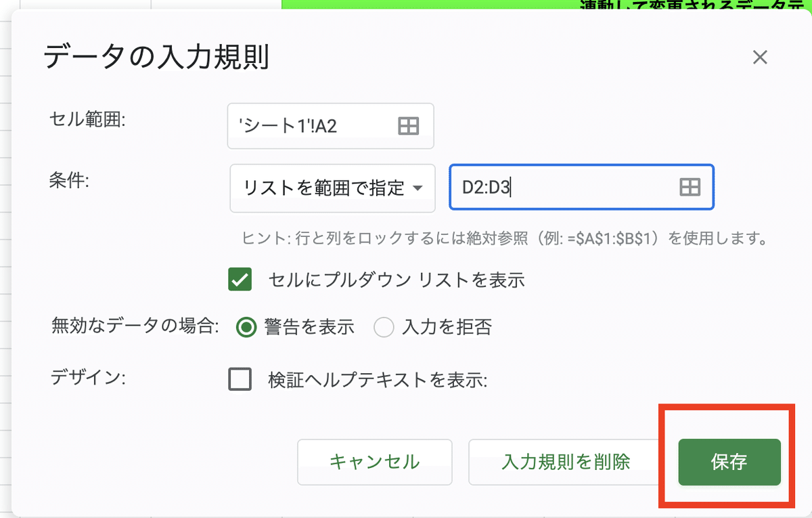
Task: Expand the condition type selector
Action: 332,188
